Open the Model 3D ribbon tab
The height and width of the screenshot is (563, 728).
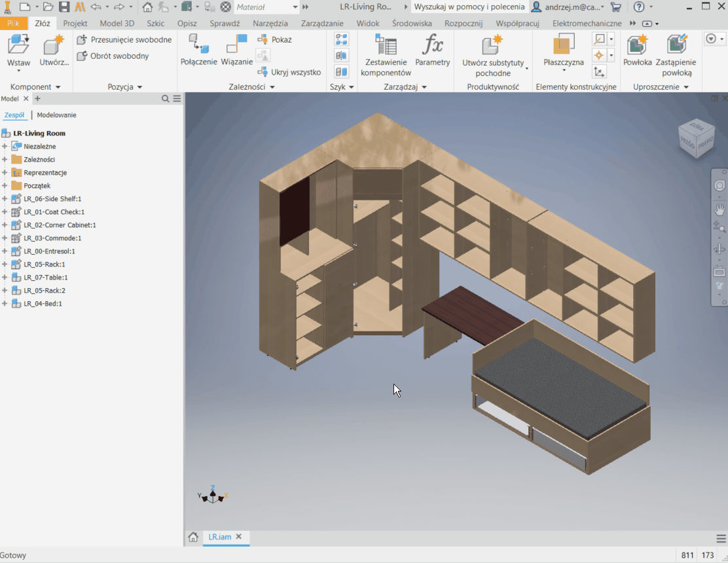117,23
